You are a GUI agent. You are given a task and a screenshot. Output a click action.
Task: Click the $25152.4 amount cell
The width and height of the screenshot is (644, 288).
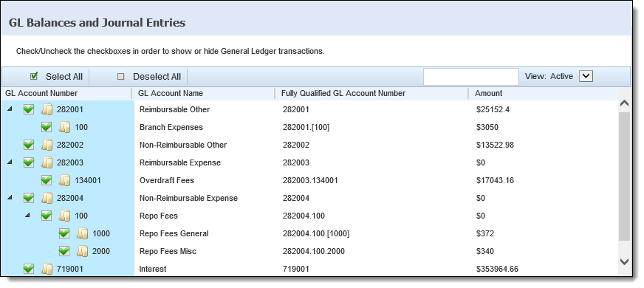493,110
